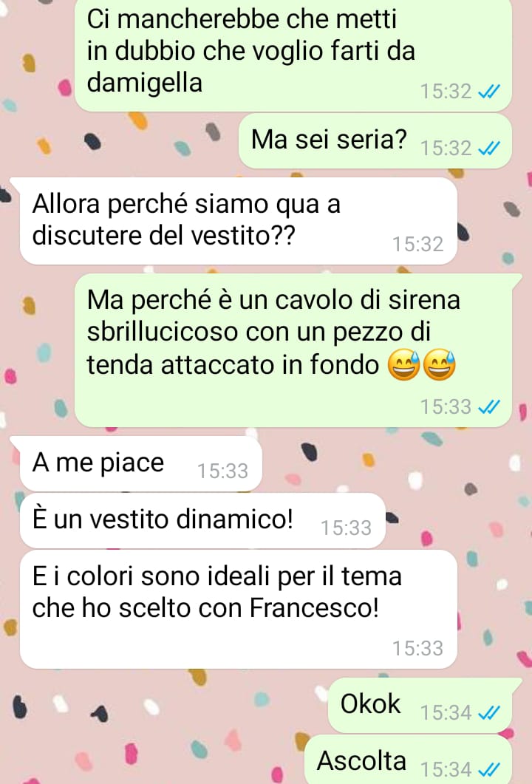Tap 'Allora perché siamo qua' received message
Viewport: 532px width, 784px height.
click(239, 220)
